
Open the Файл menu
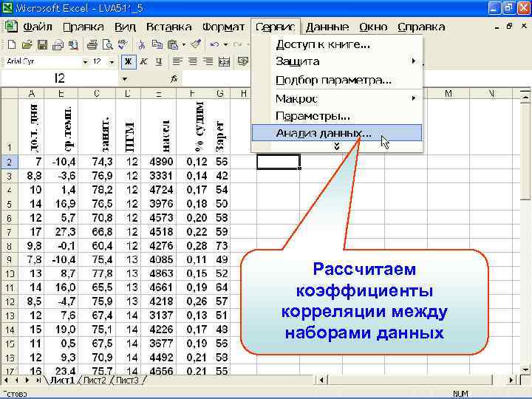[x=38, y=27]
